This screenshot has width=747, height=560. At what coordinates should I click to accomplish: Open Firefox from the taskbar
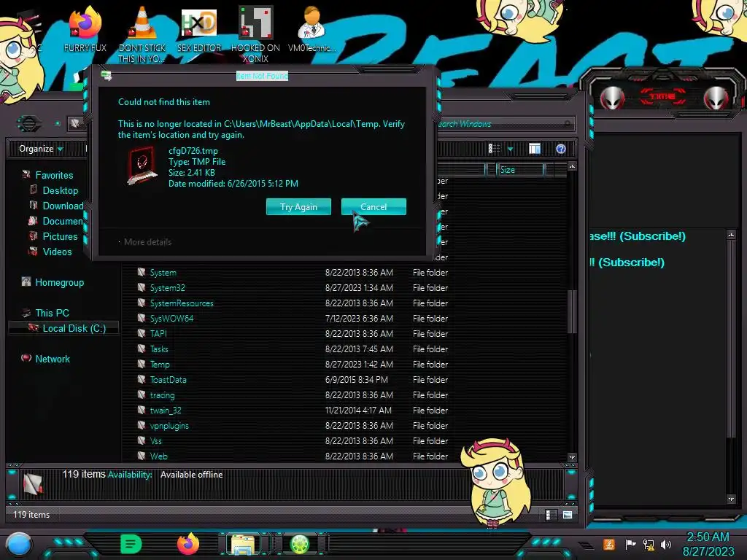pos(188,544)
